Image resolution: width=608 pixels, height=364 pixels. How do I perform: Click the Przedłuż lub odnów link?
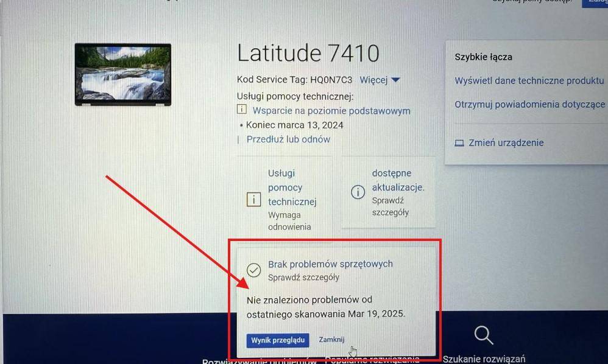pyautogui.click(x=289, y=139)
